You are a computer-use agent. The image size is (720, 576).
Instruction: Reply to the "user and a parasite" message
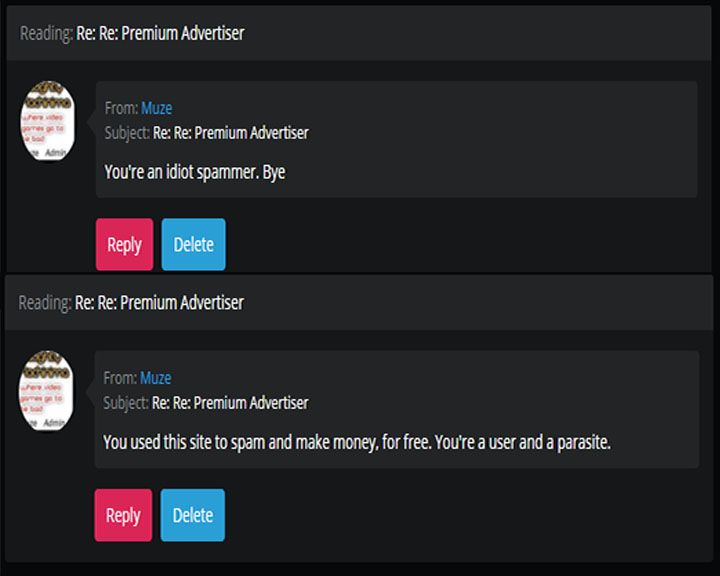coord(123,515)
